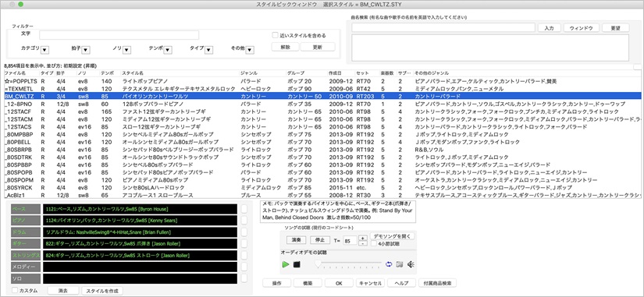Viewport: 644px width, 297px height.
Task: Click the ストリングス track label
Action: (26, 255)
